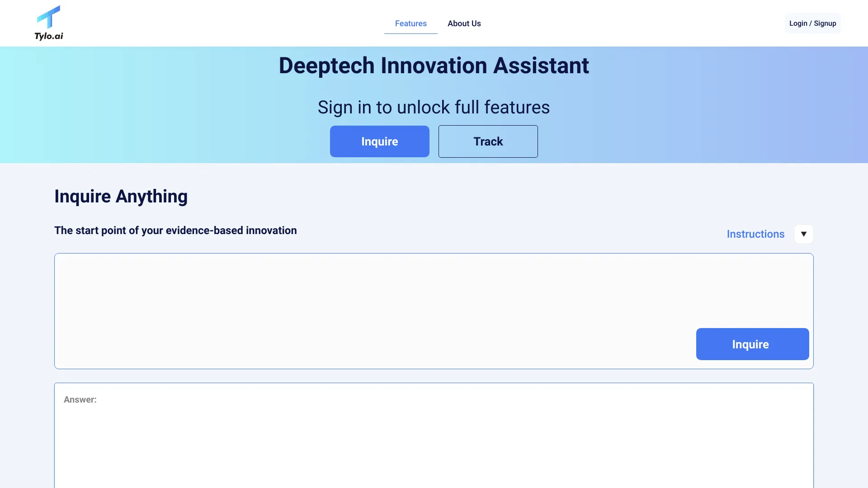This screenshot has height=488, width=868.
Task: Click the blue T-shaped Tylo.ai logo icon
Action: (49, 17)
